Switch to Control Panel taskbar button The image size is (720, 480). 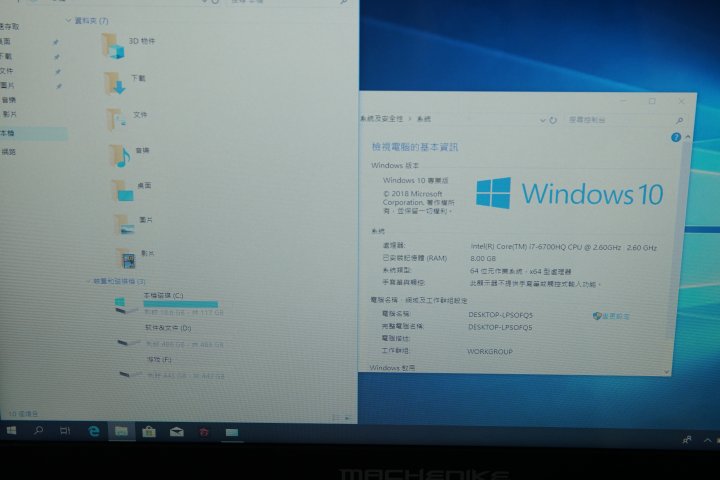pyautogui.click(x=232, y=433)
